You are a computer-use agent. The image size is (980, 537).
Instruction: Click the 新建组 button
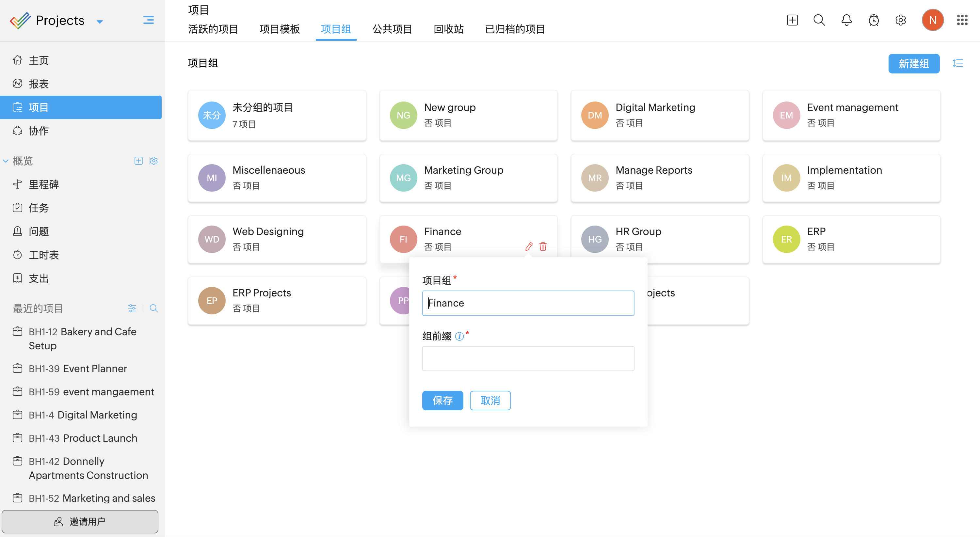(913, 63)
